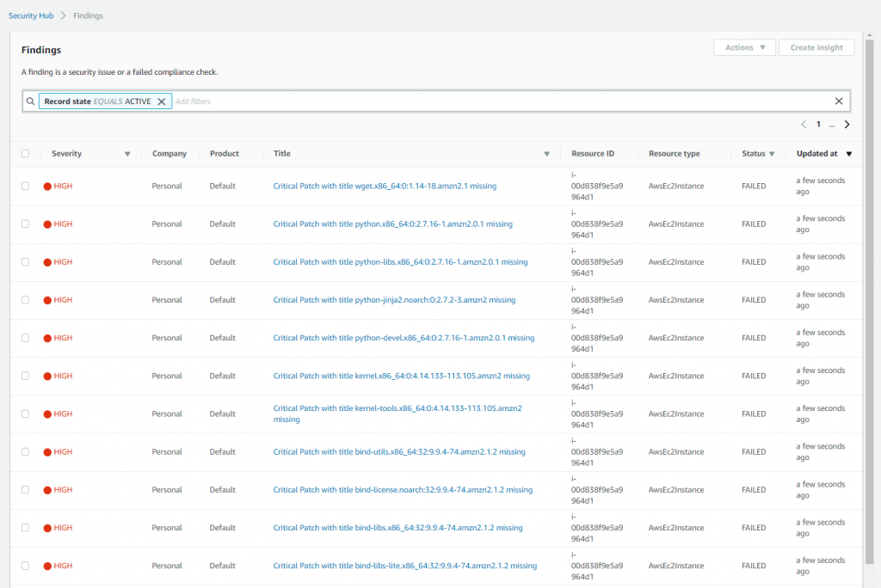Click the previous page left chevron
The height and width of the screenshot is (588, 881).
point(804,124)
